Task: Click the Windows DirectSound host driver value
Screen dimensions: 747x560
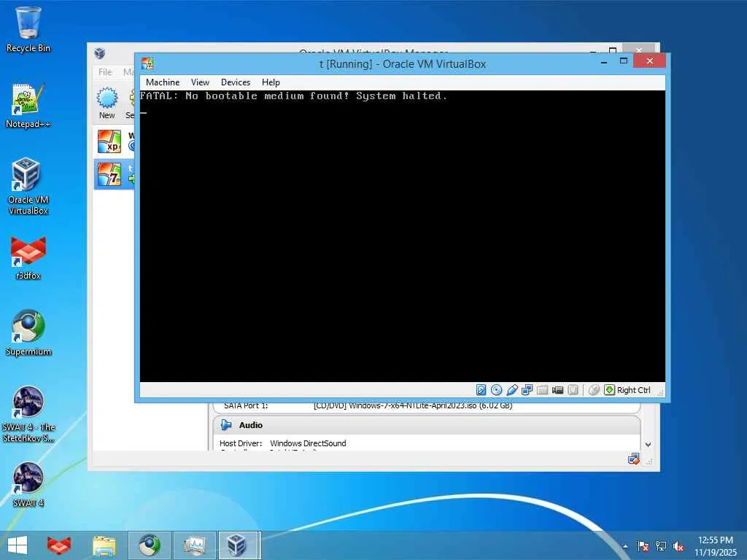Action: pos(308,443)
